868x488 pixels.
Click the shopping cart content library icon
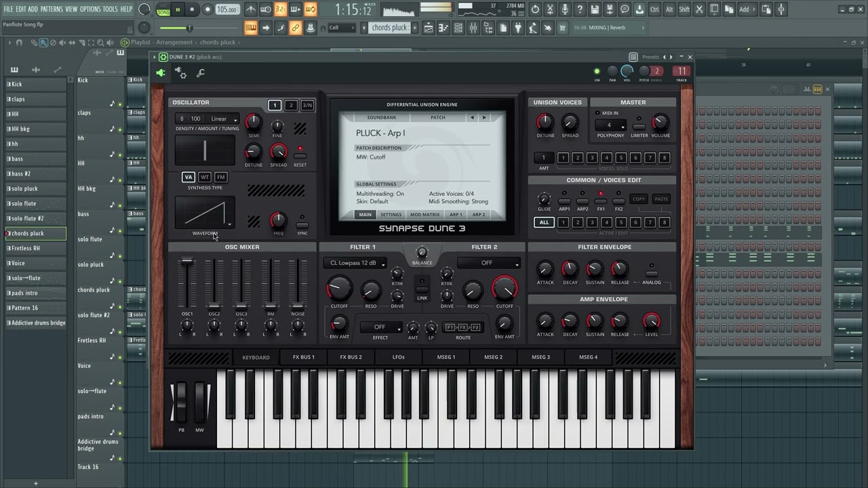pyautogui.click(x=562, y=28)
